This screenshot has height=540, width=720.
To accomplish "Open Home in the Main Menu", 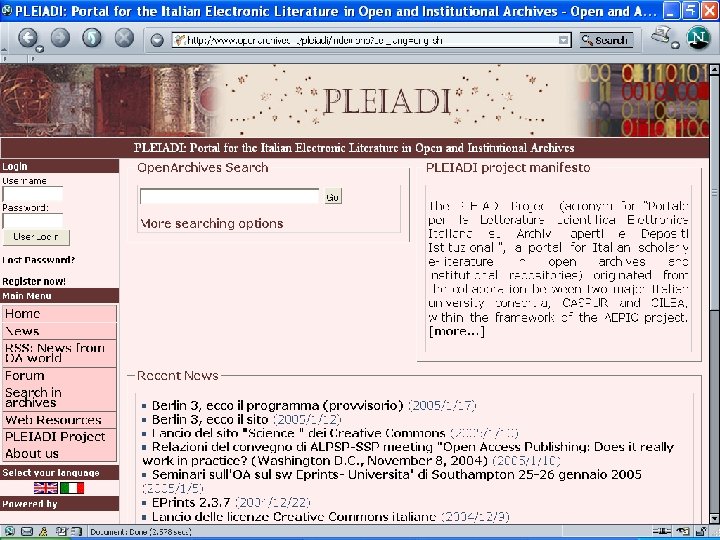I will (59, 314).
